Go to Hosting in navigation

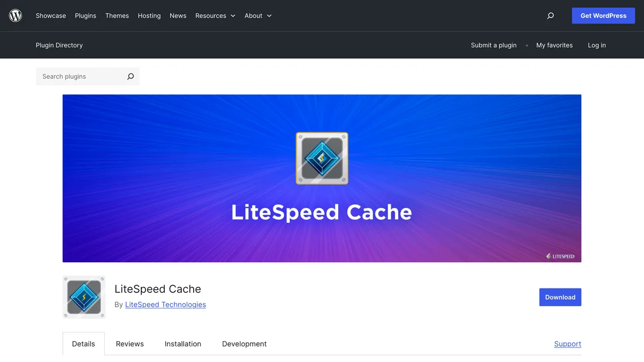149,16
